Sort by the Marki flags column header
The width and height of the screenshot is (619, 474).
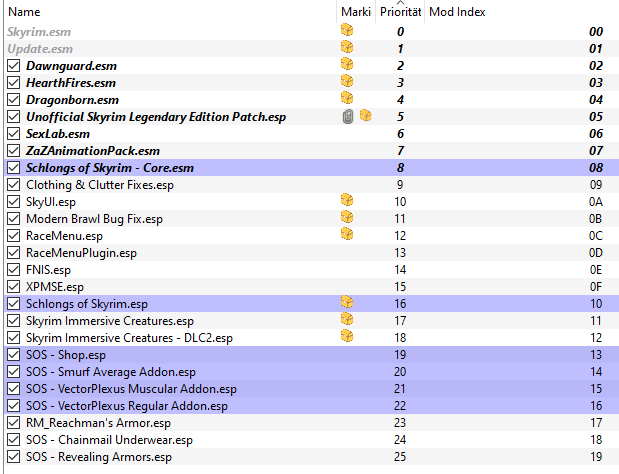356,12
